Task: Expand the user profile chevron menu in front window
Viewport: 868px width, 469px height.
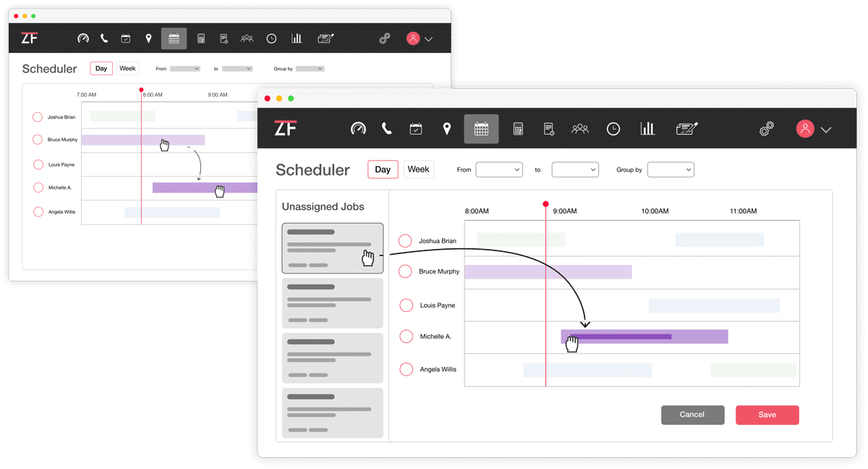Action: (826, 130)
